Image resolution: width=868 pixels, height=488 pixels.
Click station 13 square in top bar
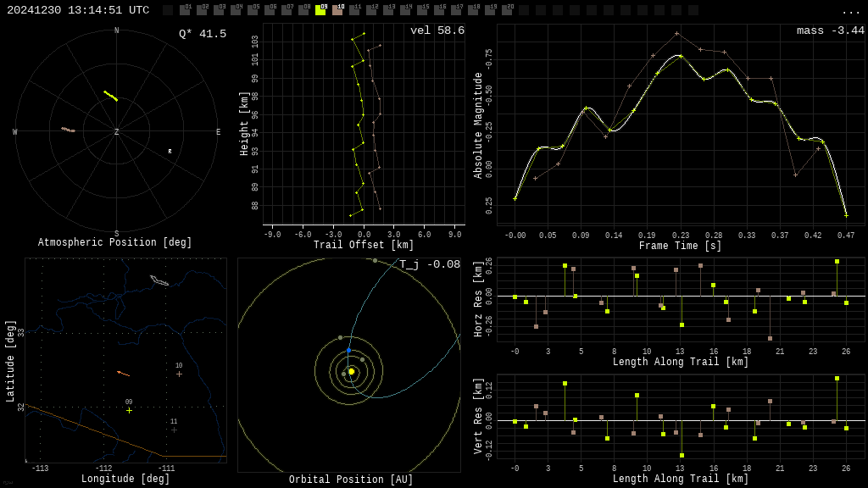(x=388, y=10)
